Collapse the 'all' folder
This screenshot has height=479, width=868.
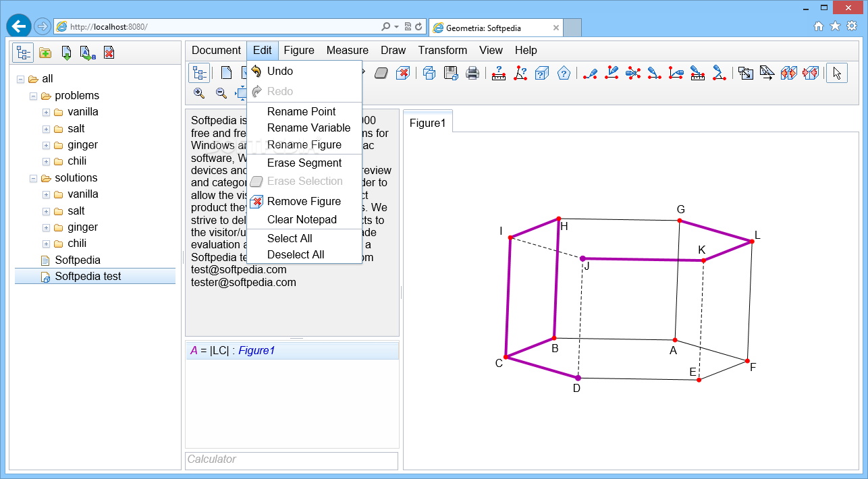(x=20, y=79)
